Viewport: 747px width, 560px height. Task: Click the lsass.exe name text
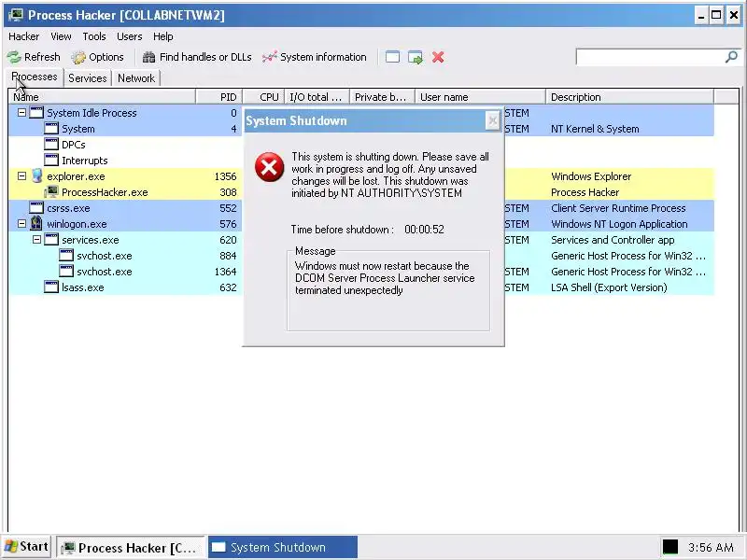83,287
